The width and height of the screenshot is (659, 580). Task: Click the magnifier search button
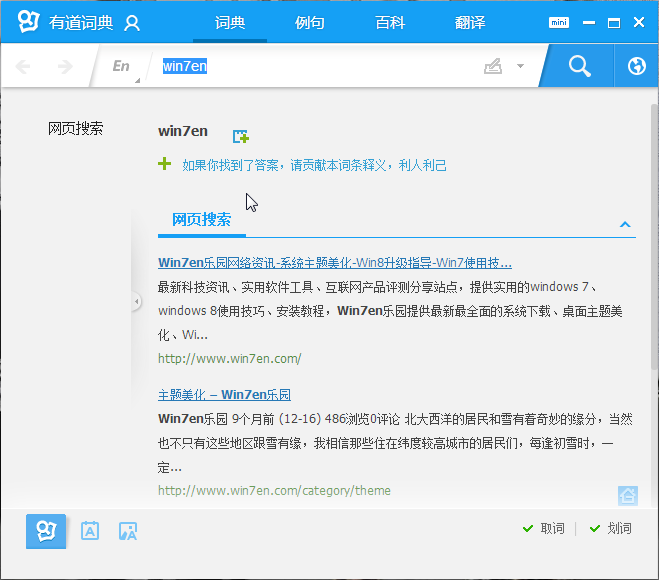(580, 66)
